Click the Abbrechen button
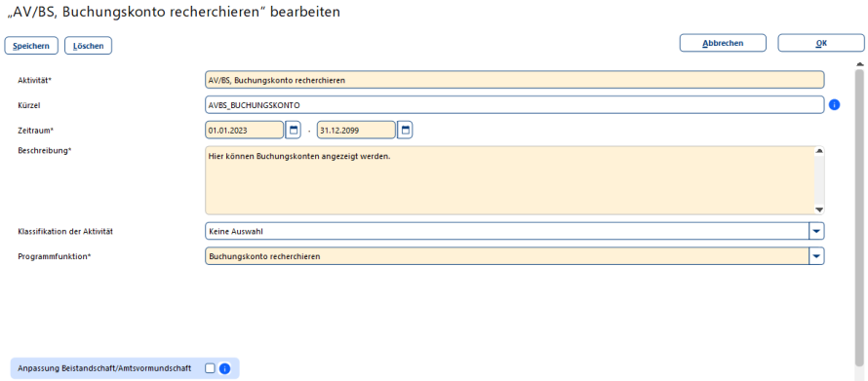Viewport: 868px width, 381px height. tap(723, 43)
